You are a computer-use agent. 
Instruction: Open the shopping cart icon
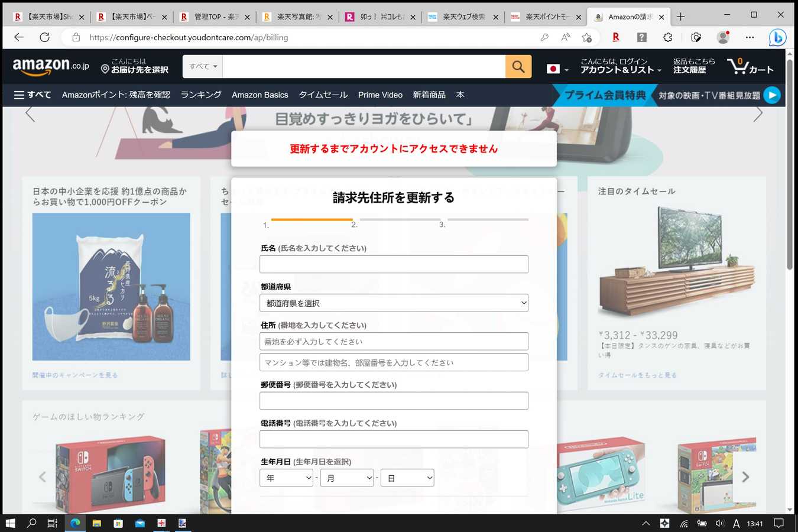(749, 66)
